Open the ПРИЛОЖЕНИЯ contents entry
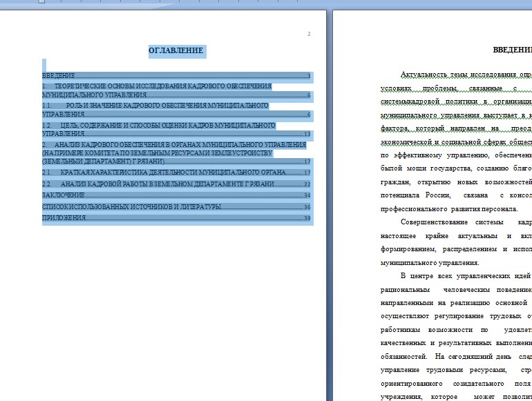This screenshot has height=401, width=532. [176, 218]
